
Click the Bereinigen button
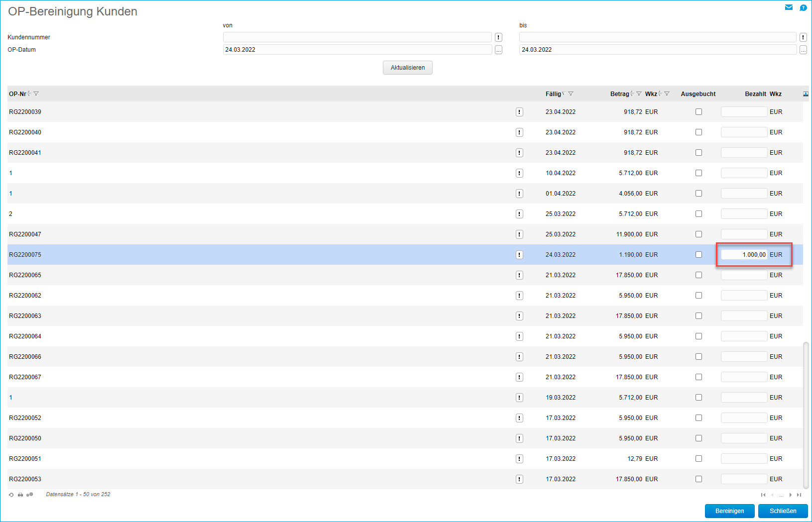(729, 511)
